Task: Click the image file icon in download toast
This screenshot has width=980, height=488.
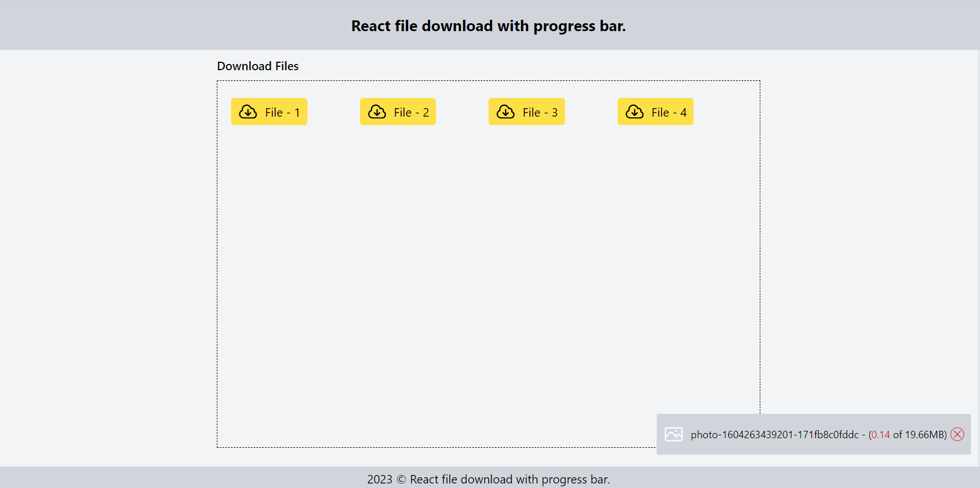Action: tap(674, 434)
